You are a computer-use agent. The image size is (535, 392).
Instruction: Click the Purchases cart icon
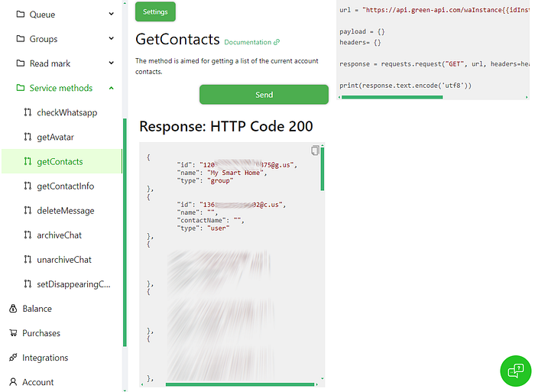[x=13, y=332]
